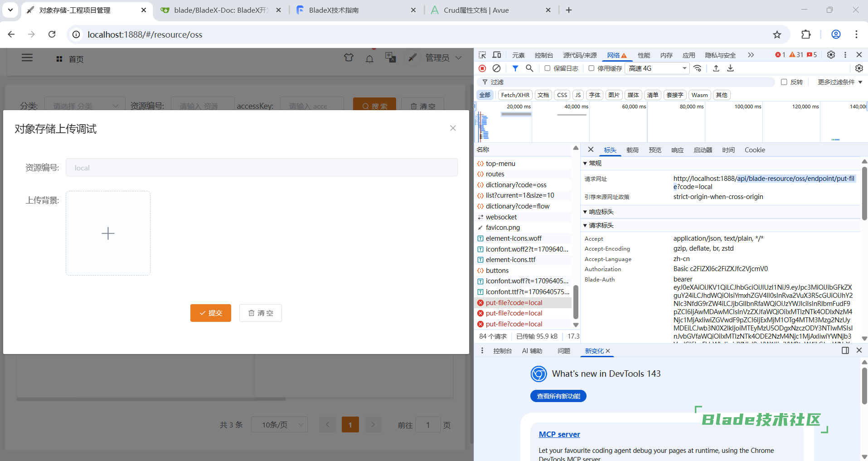Image resolution: width=868 pixels, height=461 pixels.
Task: Stop recording network log
Action: [x=482, y=68]
